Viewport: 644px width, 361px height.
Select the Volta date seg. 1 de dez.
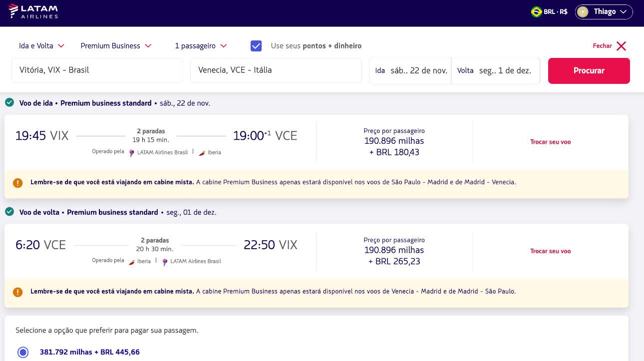(x=496, y=70)
